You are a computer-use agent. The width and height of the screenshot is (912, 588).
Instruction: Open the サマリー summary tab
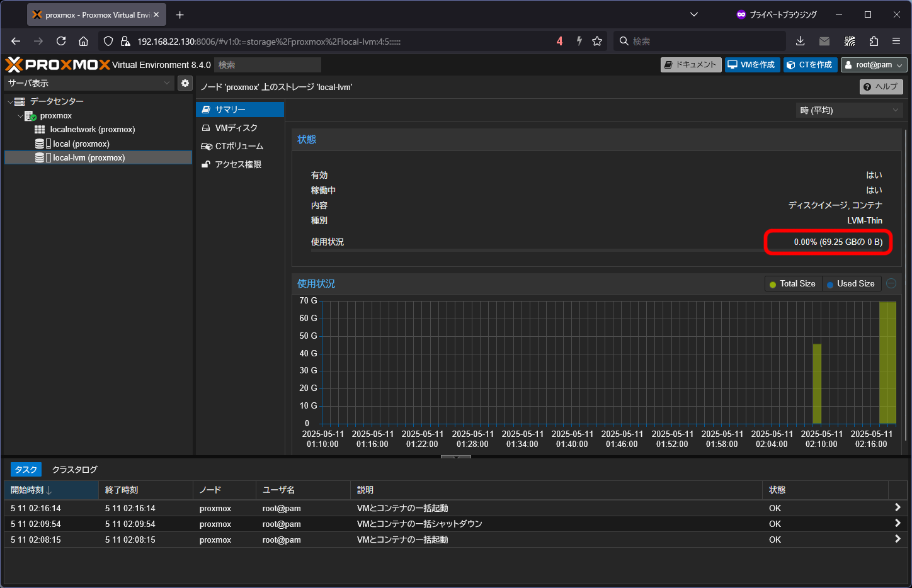point(240,110)
